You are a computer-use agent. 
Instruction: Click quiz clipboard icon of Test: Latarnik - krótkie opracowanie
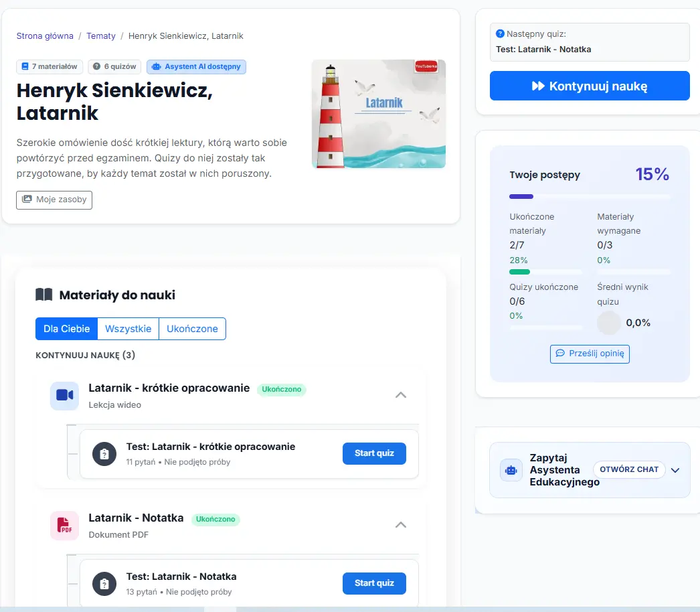(x=104, y=454)
